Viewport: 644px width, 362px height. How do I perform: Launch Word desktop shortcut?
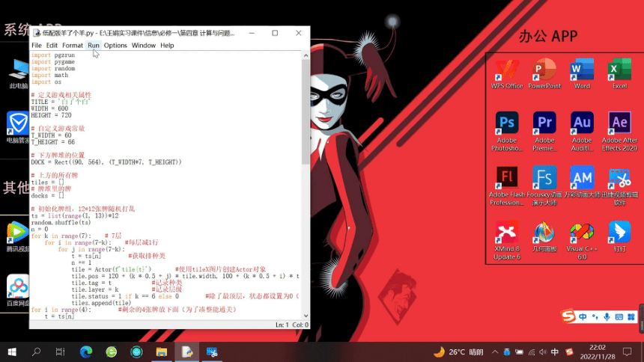582,74
